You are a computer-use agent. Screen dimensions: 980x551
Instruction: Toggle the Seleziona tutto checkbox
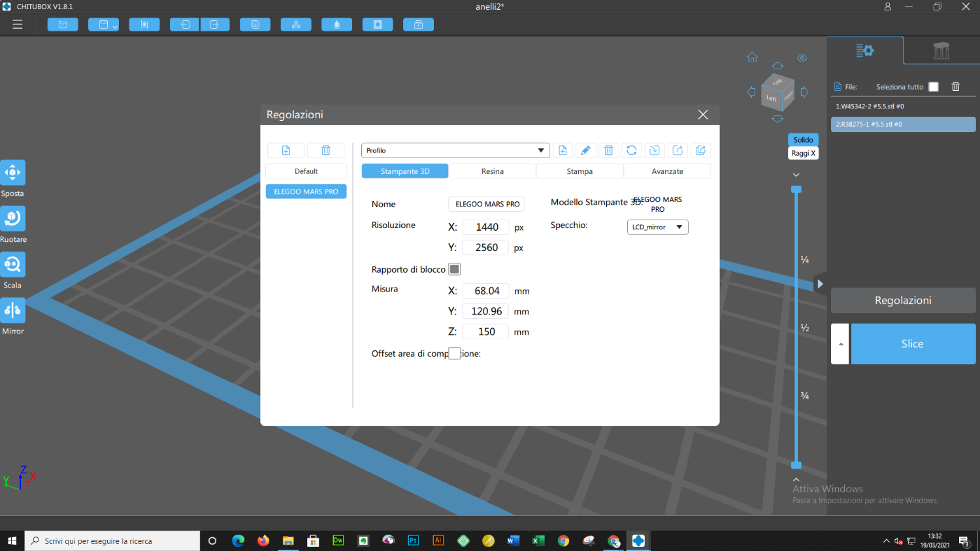tap(934, 87)
